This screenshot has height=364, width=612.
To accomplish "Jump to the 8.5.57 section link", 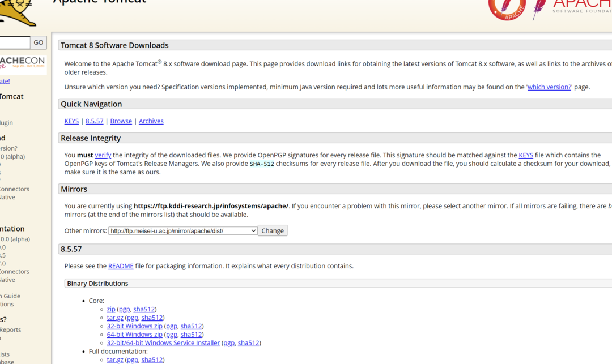I will 95,121.
